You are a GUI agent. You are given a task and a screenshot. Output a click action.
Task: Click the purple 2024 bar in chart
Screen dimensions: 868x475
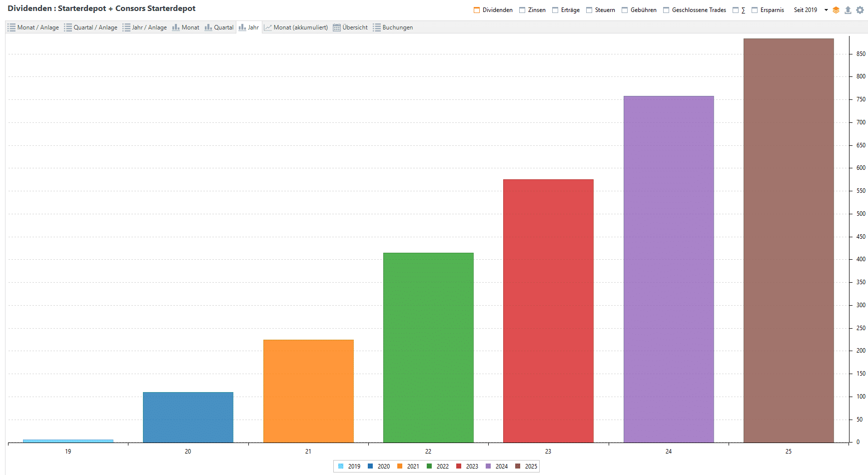669,270
